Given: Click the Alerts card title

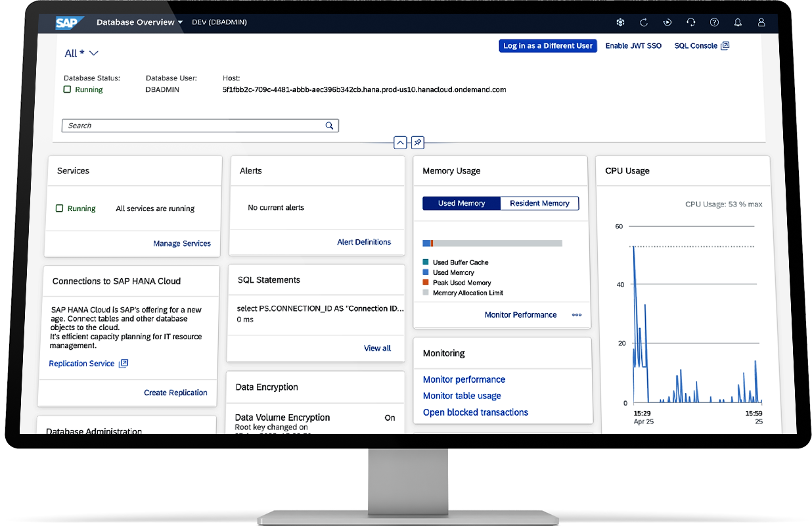Looking at the screenshot, I should (251, 171).
